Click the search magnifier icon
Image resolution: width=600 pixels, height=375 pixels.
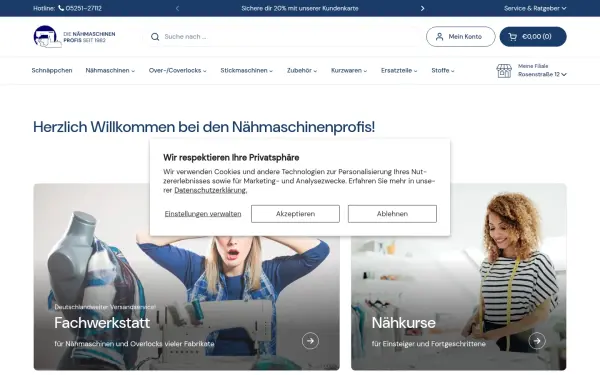[x=155, y=37]
